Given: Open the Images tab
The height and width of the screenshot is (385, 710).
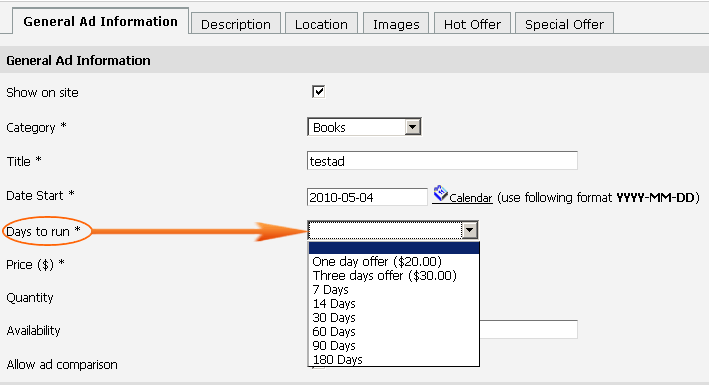Looking at the screenshot, I should tap(396, 24).
